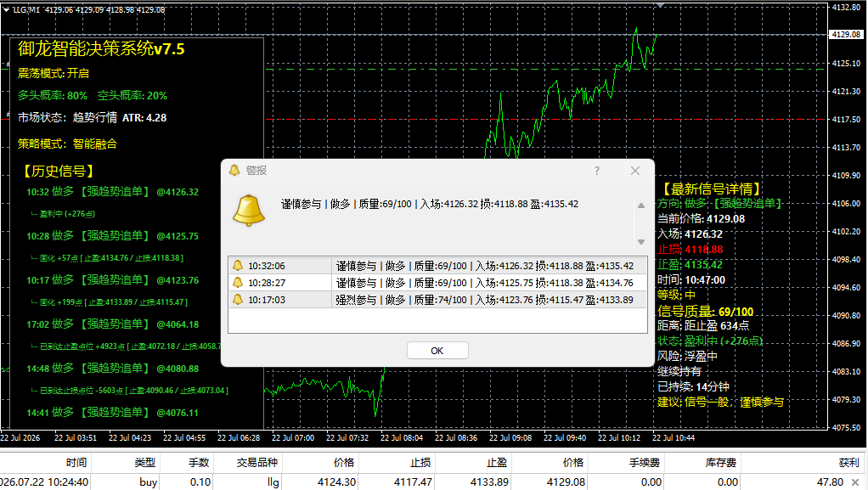
Task: Click the help question mark in alert dialog
Action: pyautogui.click(x=597, y=171)
